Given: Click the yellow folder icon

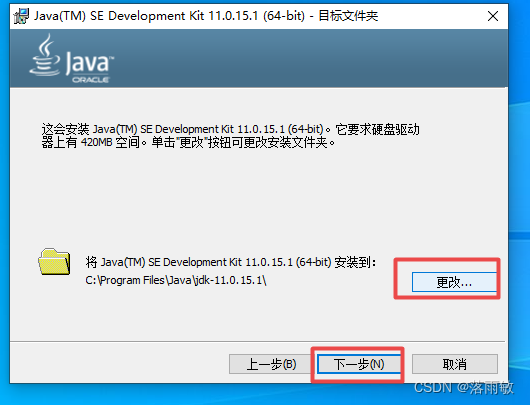Looking at the screenshot, I should [x=54, y=262].
